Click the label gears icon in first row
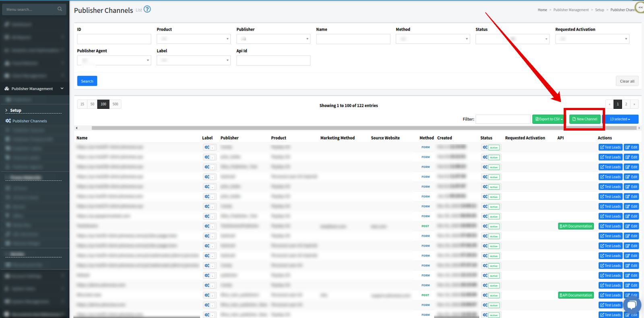644x318 pixels. pyautogui.click(x=207, y=148)
